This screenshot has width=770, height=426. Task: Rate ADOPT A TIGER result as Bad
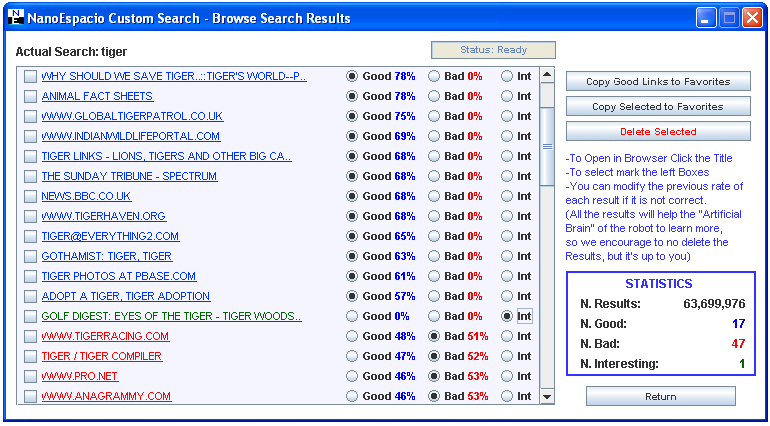tap(434, 296)
